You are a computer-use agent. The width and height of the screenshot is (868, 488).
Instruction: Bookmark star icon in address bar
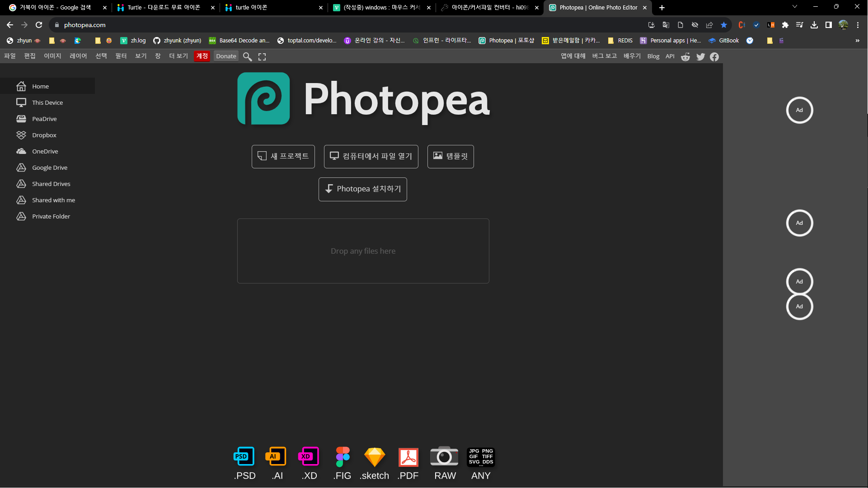tap(724, 25)
